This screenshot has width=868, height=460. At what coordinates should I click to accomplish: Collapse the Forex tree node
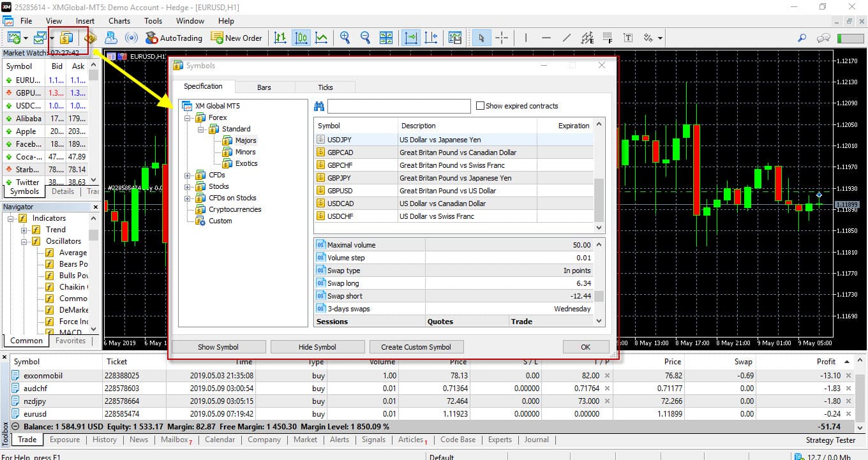pos(188,118)
